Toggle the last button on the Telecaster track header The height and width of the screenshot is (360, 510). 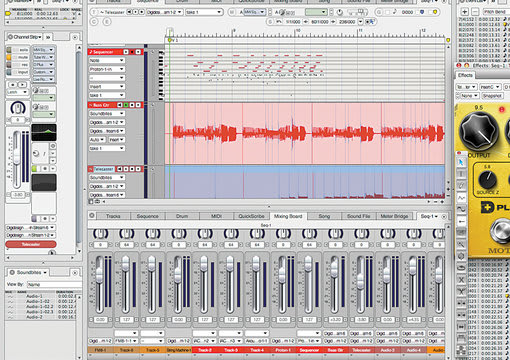point(138,169)
